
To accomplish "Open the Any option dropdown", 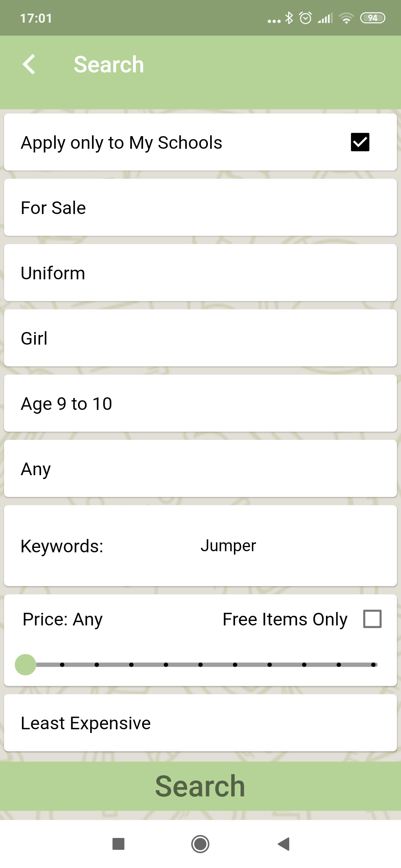I will 200,468.
